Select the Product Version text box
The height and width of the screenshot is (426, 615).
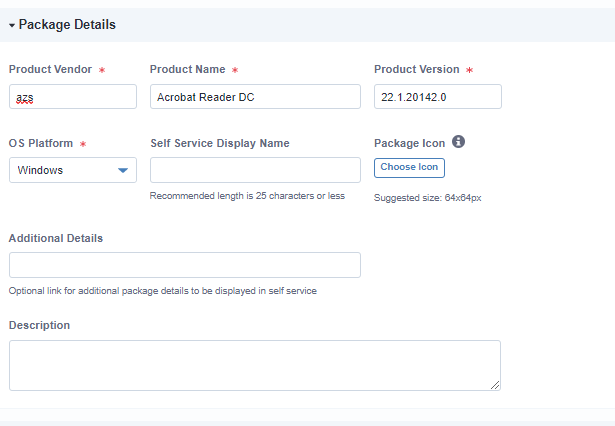(437, 97)
